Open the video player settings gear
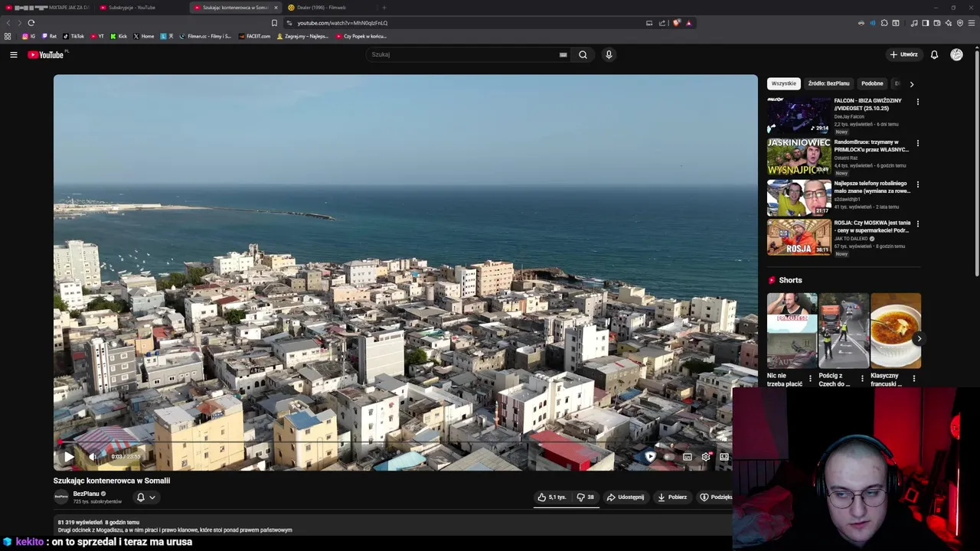Viewport: 980px width, 551px height. click(x=706, y=457)
